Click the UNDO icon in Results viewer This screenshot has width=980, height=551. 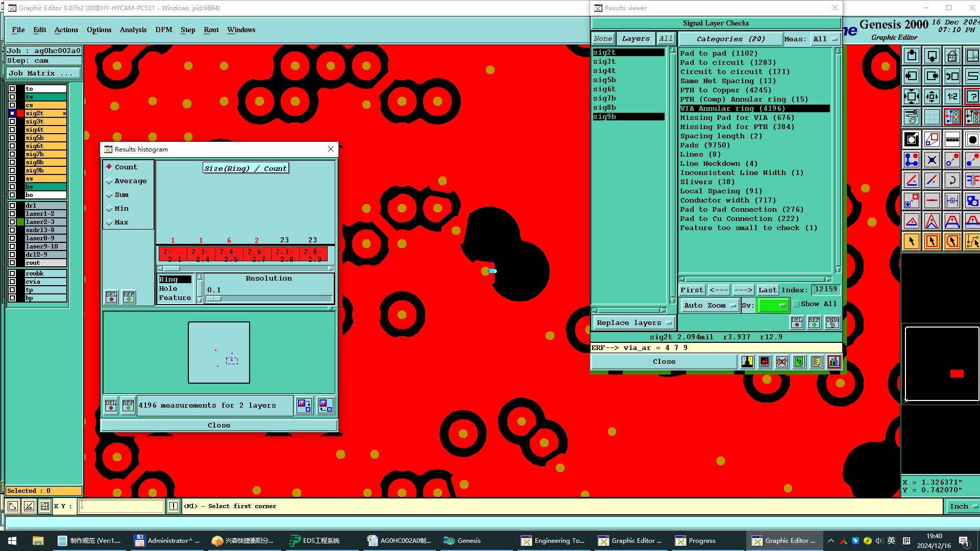(832, 322)
